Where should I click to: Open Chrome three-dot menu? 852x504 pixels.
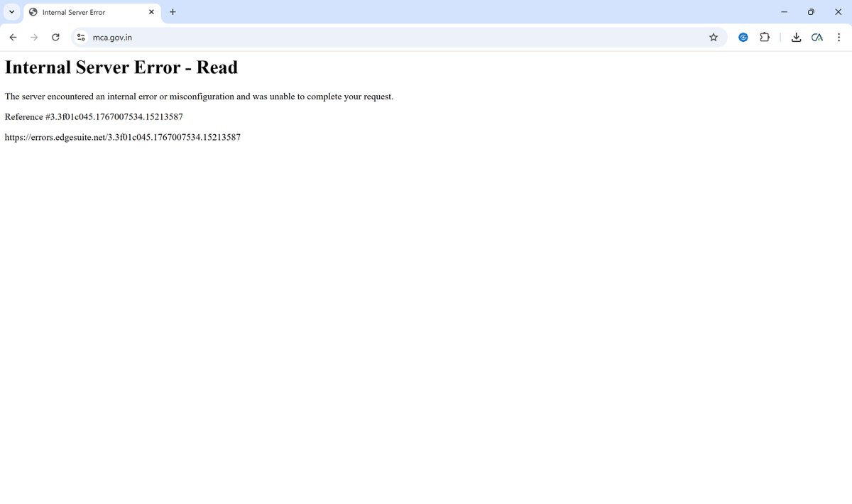839,38
